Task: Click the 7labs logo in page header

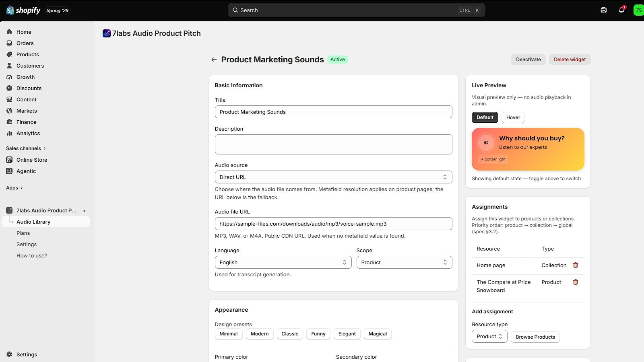Action: pyautogui.click(x=107, y=33)
